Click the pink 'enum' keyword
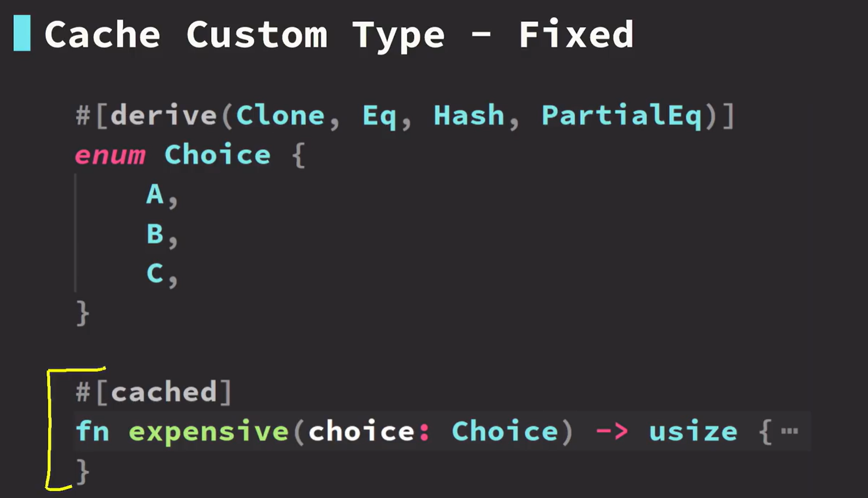This screenshot has height=498, width=868. (110, 156)
